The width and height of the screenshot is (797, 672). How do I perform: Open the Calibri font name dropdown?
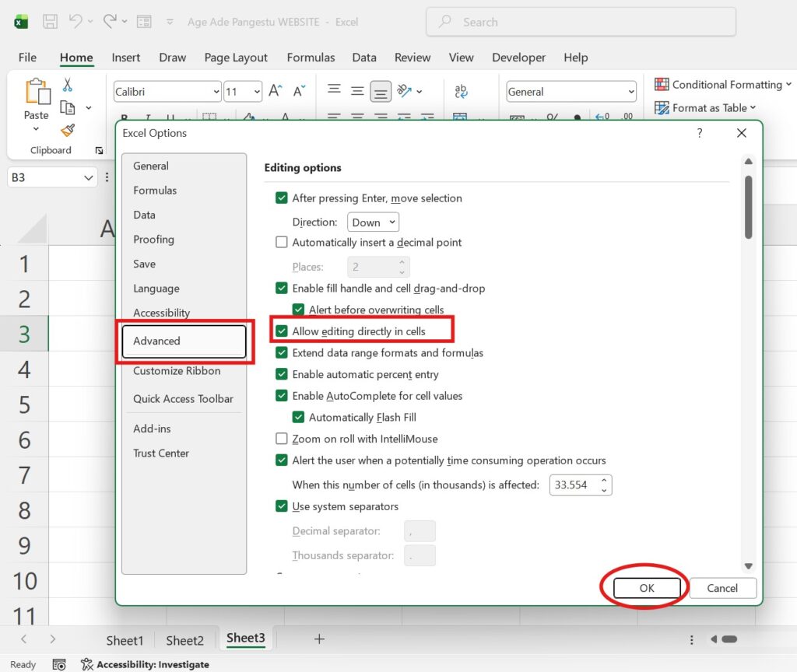(216, 92)
